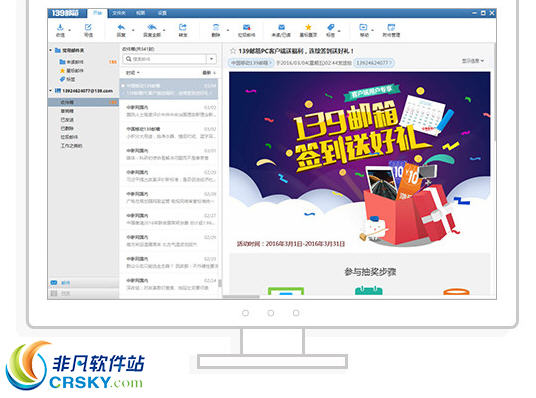
Task: Collapse the 13924624077@139.com account node
Action: 51,91
